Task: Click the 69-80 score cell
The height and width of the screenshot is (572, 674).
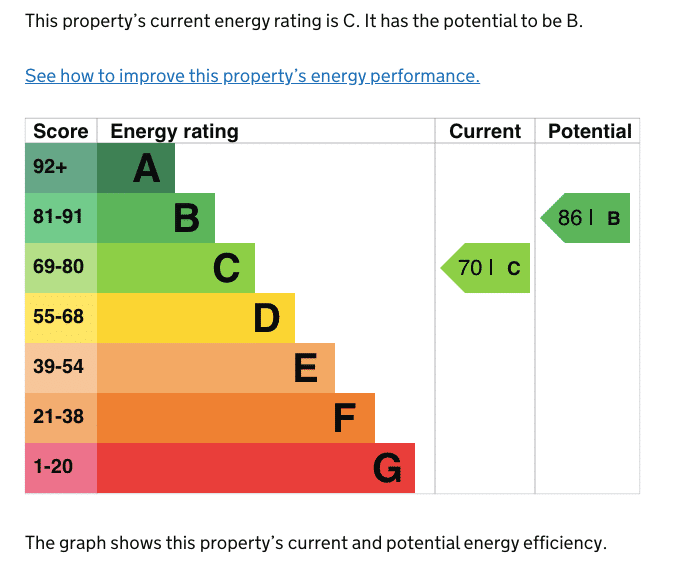Action: [x=61, y=268]
